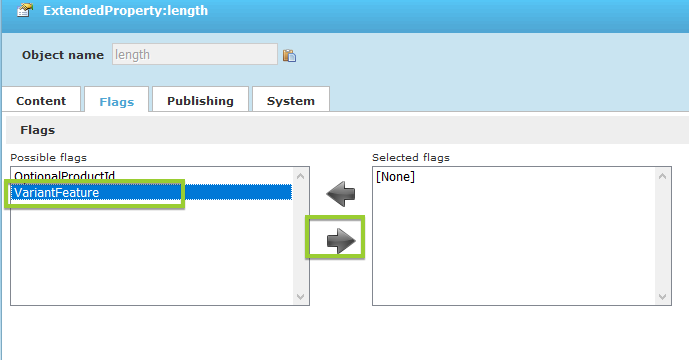Move selected flag right with arrow button

click(341, 240)
